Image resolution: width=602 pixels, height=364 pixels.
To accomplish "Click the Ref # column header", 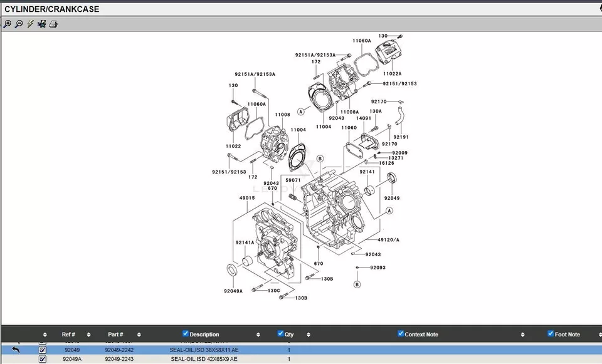I will (x=68, y=335).
